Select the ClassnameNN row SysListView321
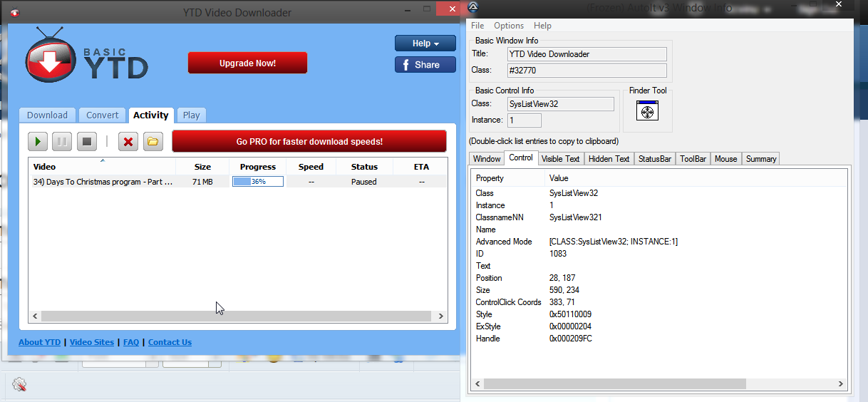 pos(659,217)
